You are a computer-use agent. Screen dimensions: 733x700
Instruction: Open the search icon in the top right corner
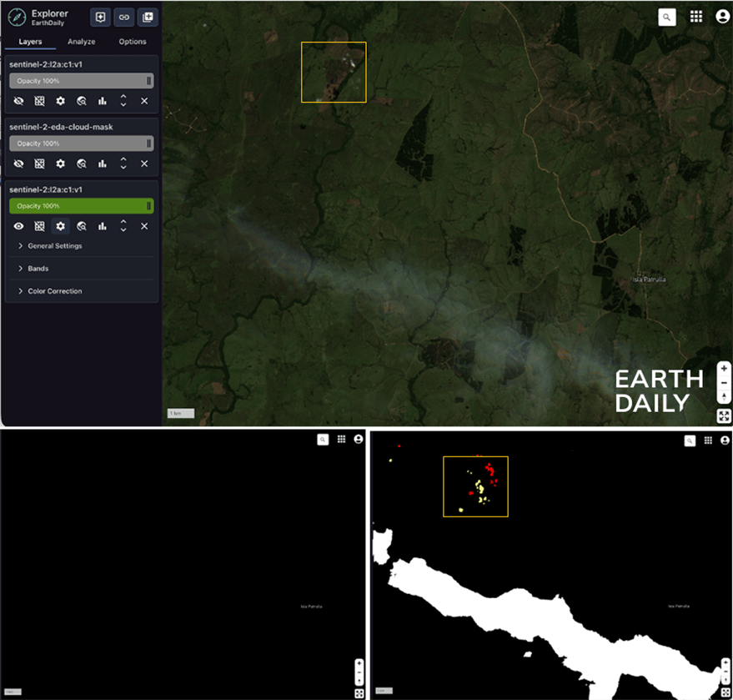(666, 16)
